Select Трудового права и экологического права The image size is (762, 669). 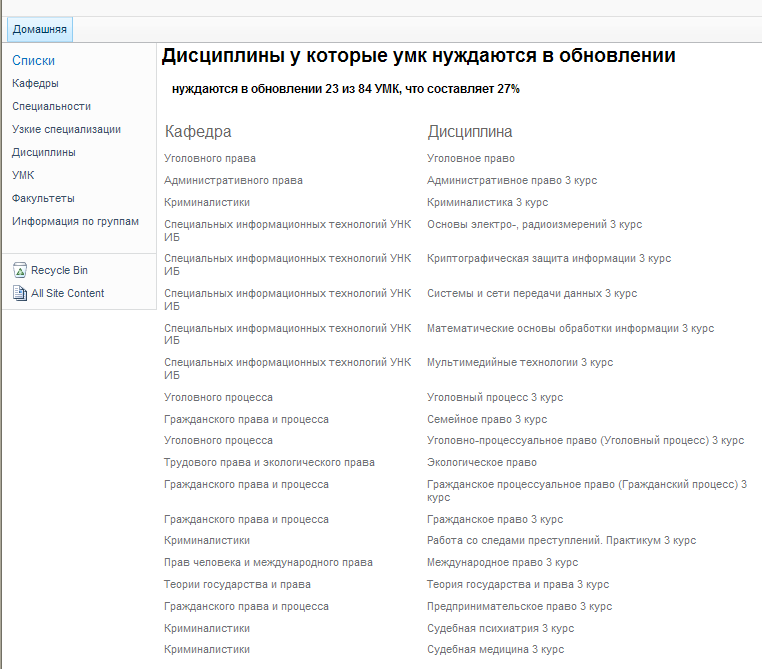[x=269, y=463]
